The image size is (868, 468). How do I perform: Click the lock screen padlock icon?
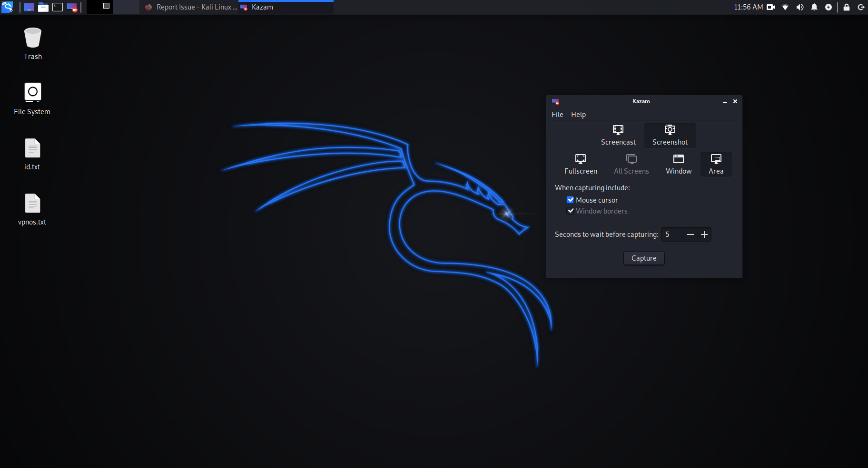point(847,7)
